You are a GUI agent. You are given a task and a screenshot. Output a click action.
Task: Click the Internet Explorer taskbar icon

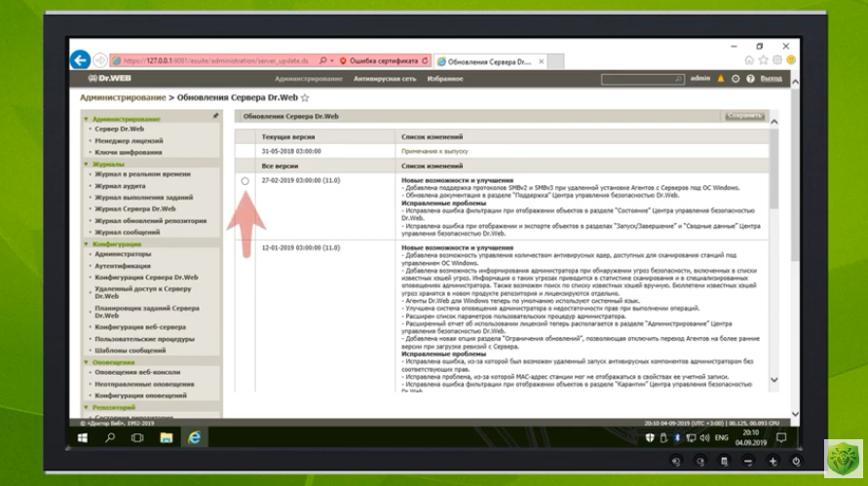[194, 438]
